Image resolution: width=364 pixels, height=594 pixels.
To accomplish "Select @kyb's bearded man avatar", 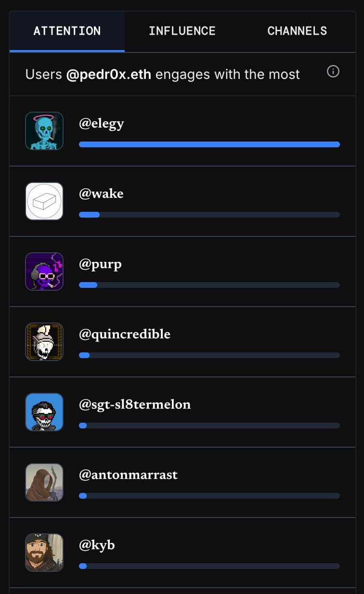I will click(44, 553).
